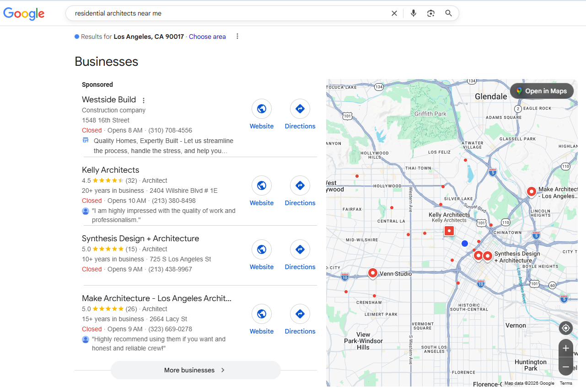
Task: Open Westside Build ad options menu
Action: [x=144, y=101]
